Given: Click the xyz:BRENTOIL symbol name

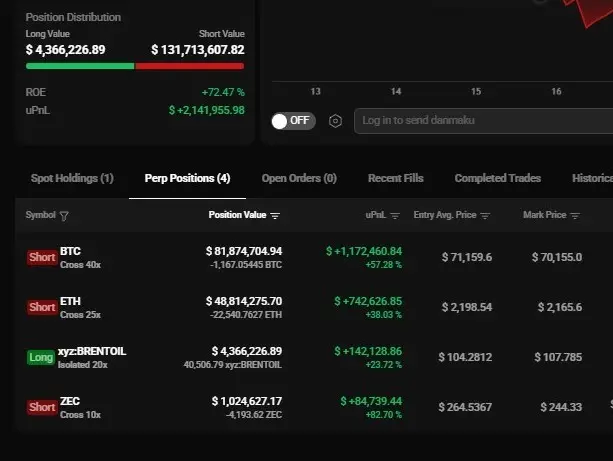Looking at the screenshot, I should tap(92, 351).
